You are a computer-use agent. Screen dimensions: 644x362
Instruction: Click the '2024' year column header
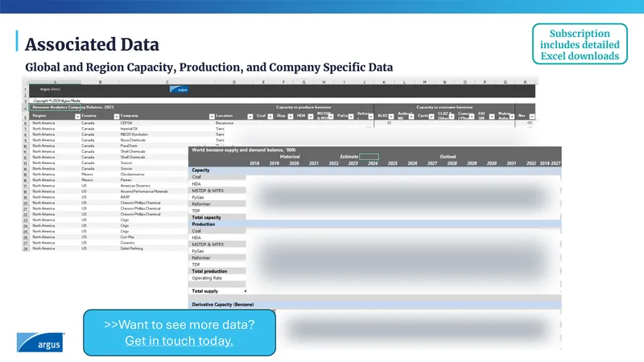(x=373, y=163)
